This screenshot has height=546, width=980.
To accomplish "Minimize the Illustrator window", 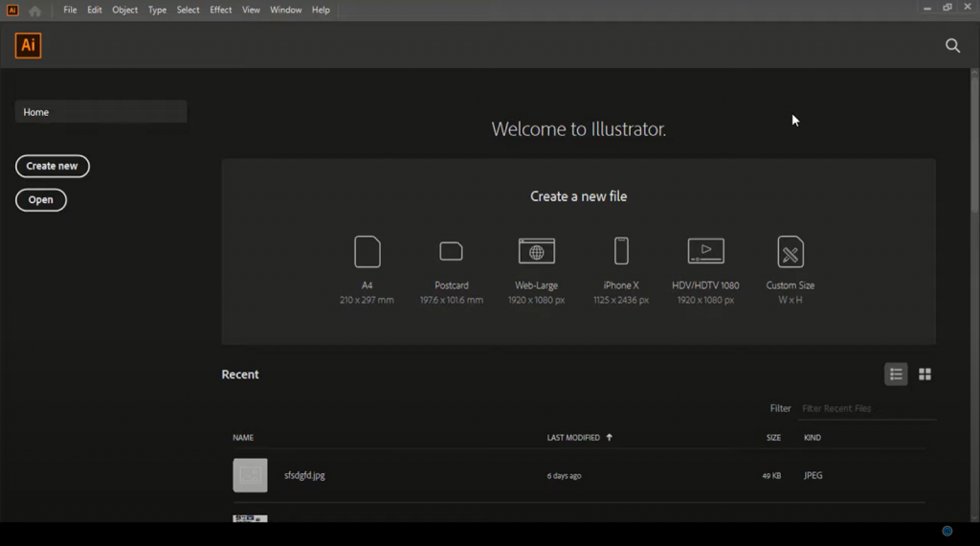I will [926, 8].
